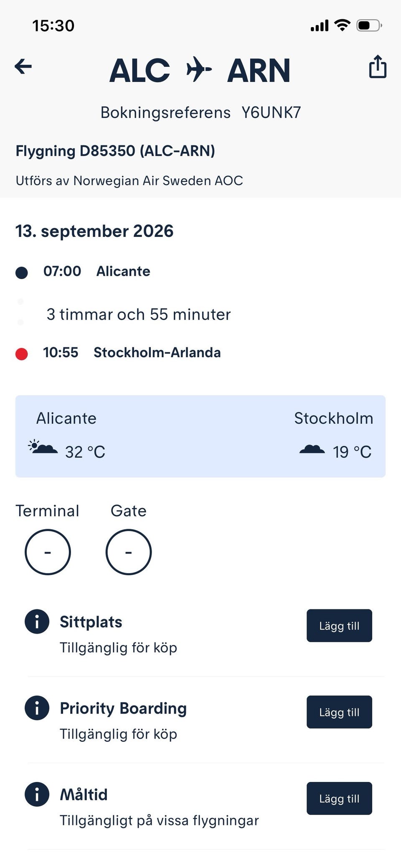401x868 pixels.
Task: Tap the blue weather card
Action: pos(200,436)
